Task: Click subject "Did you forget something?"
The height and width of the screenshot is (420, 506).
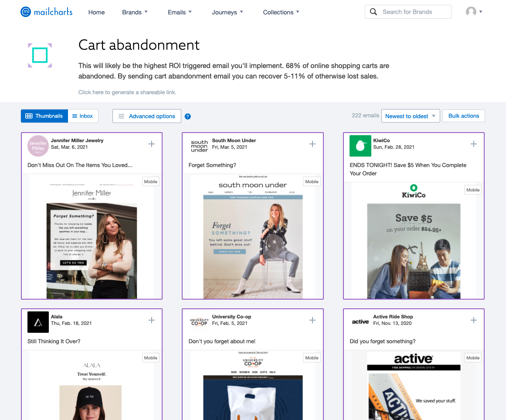Action: pos(382,341)
